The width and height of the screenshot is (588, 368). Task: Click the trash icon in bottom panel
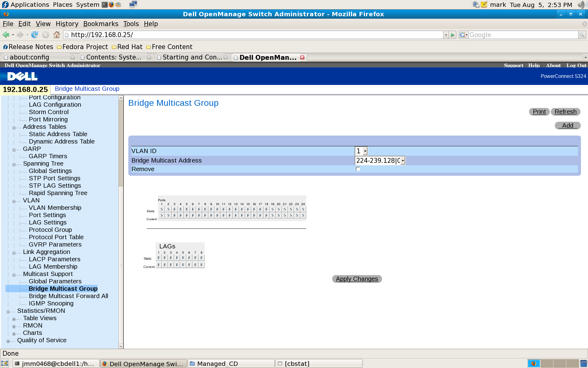click(x=584, y=363)
